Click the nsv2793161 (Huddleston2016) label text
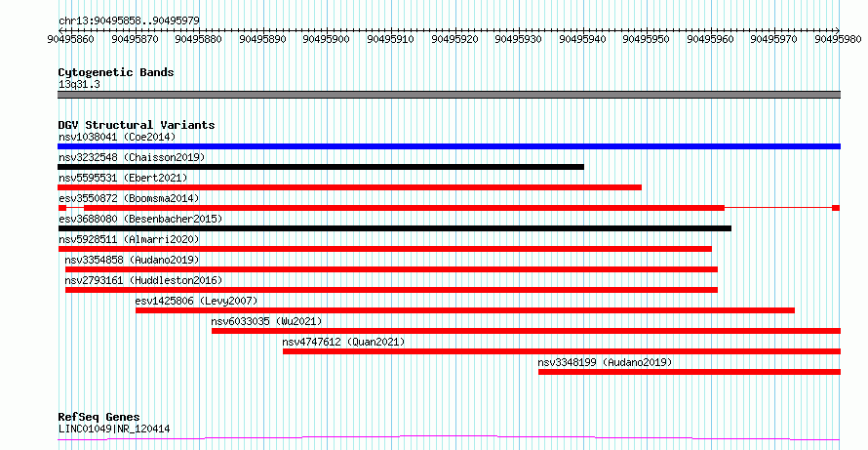 (x=143, y=280)
